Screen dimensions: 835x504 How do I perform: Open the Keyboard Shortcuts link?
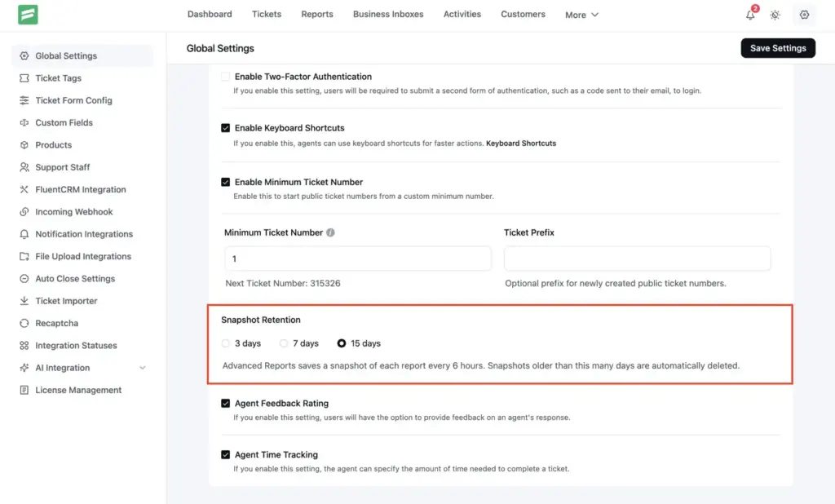click(x=521, y=144)
